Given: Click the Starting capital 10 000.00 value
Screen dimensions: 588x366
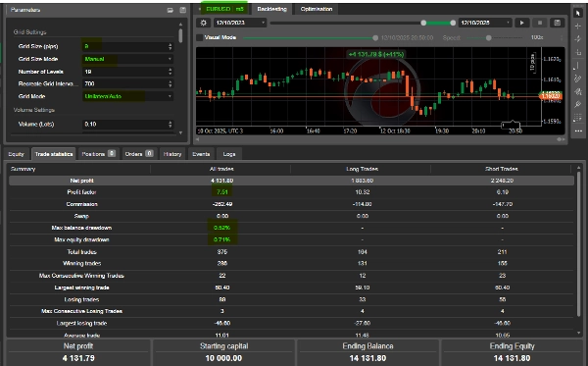Looking at the screenshot, I should point(223,358).
